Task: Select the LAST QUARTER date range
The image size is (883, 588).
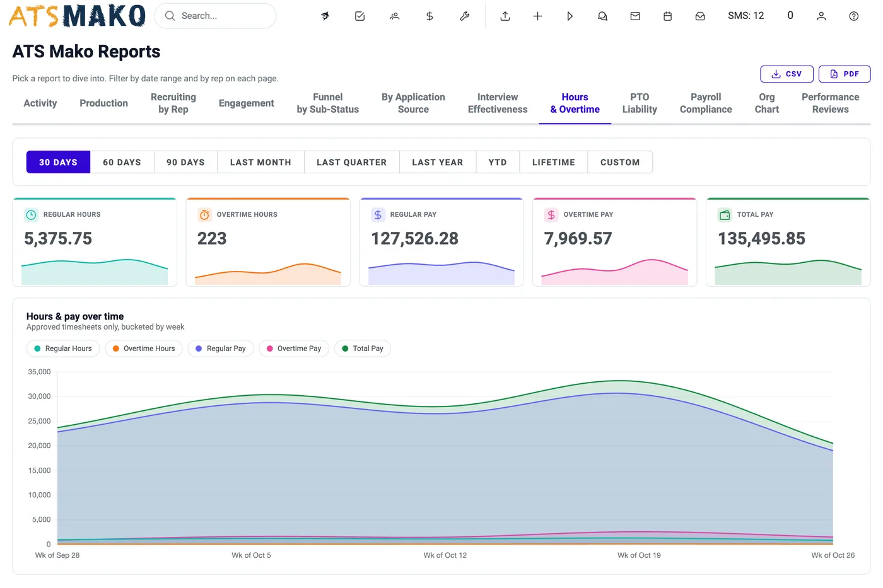Action: [351, 162]
